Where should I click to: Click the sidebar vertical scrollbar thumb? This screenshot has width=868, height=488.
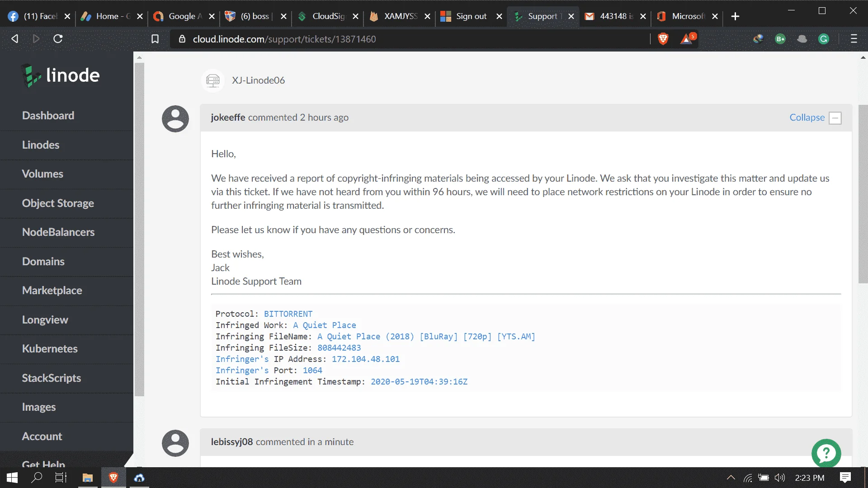tap(139, 230)
